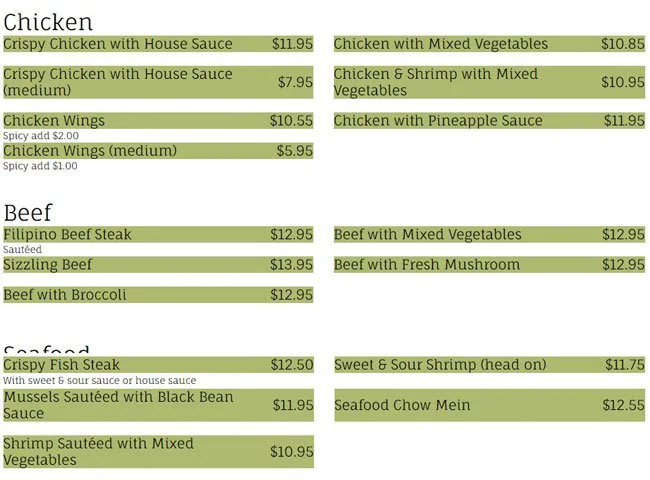Choose the medium Crispy Chicken with House Sauce
This screenshot has width=650, height=480.
(x=158, y=82)
